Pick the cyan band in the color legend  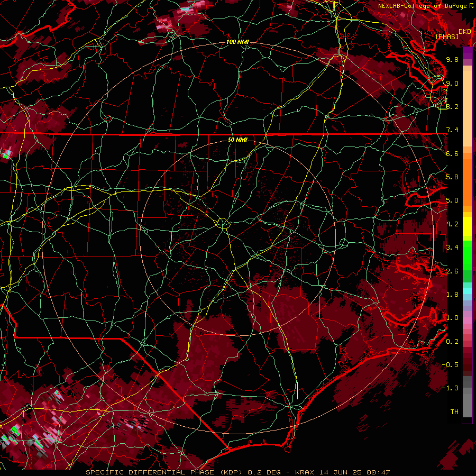tap(467, 290)
